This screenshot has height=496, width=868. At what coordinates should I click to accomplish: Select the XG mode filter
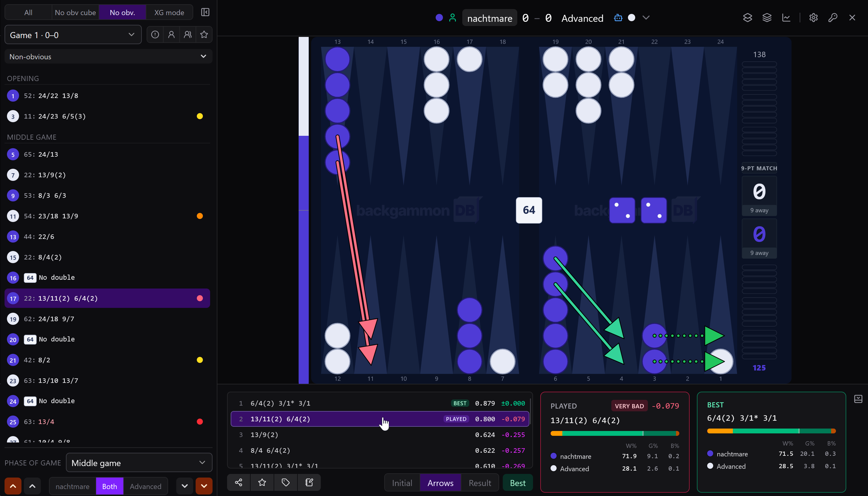tap(169, 13)
